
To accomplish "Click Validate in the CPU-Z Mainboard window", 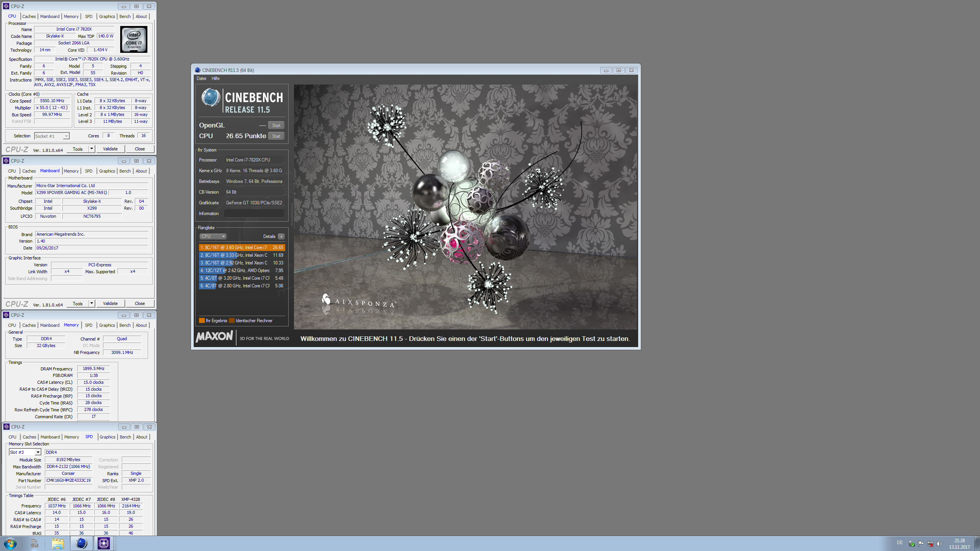I will click(110, 303).
